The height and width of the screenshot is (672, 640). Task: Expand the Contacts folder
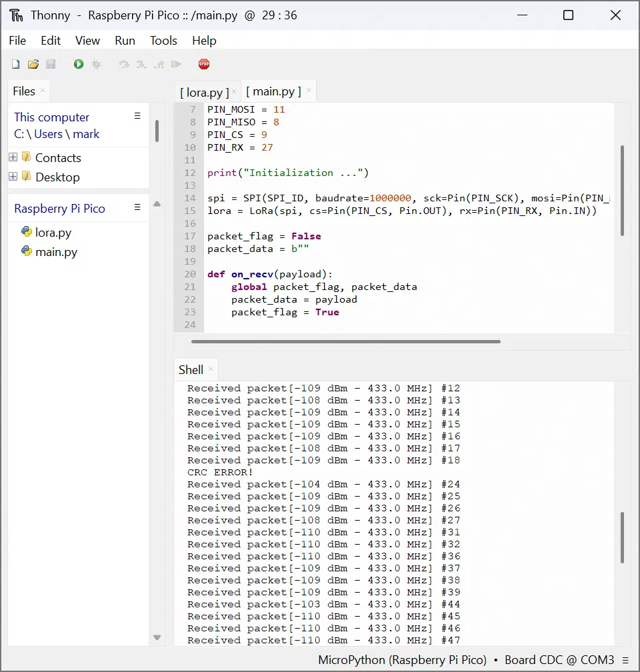pyautogui.click(x=13, y=157)
